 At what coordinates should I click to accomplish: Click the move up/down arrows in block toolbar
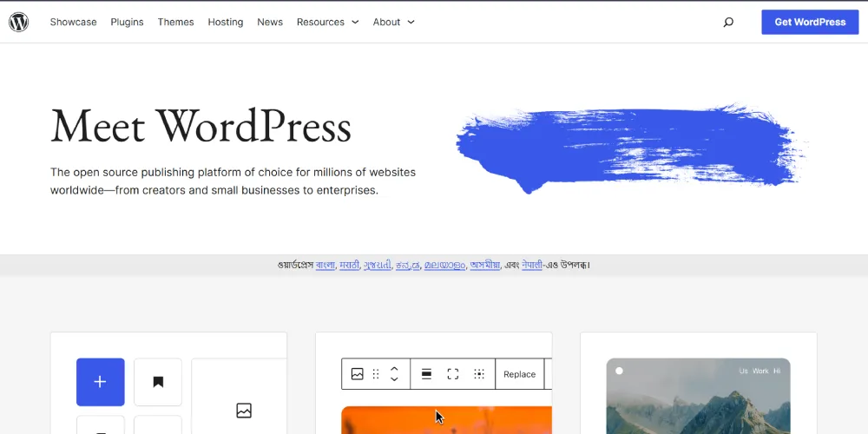394,374
